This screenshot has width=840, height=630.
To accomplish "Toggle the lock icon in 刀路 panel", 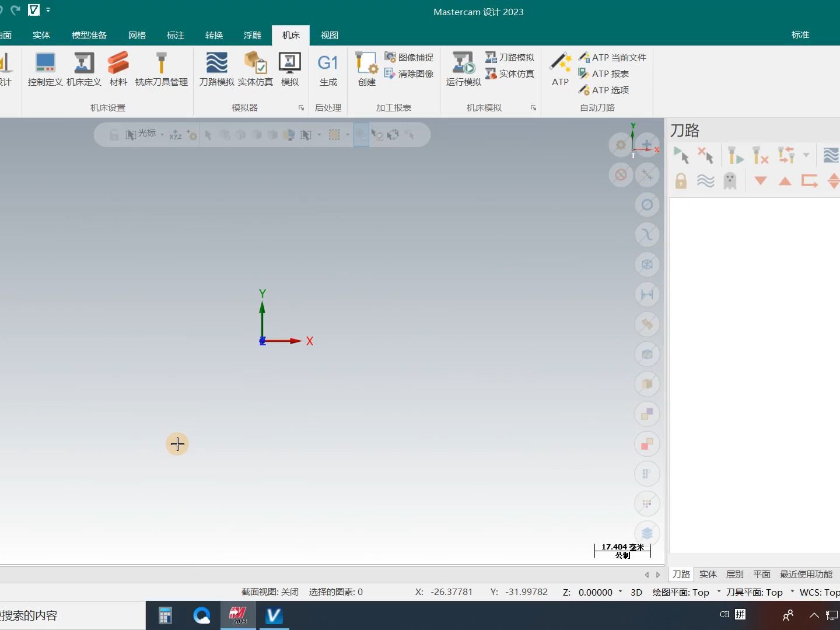I will [x=681, y=181].
